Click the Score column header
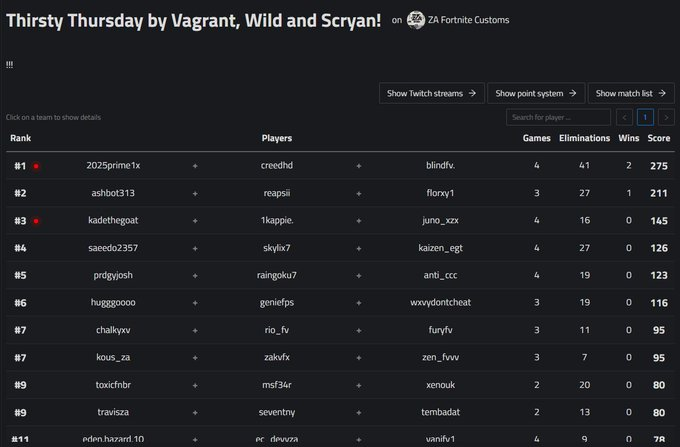 [659, 138]
